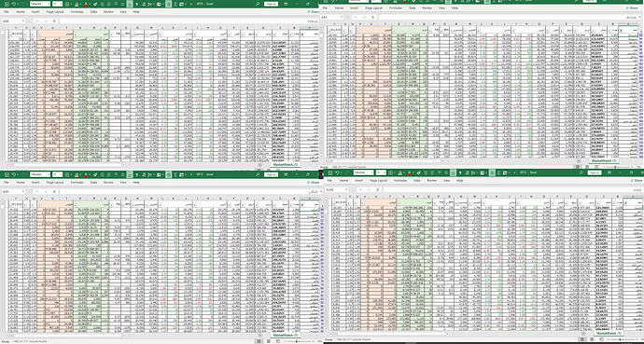Pick font color in bottom-left Excel window
Screen dimensions: 644x344
(x=86, y=174)
